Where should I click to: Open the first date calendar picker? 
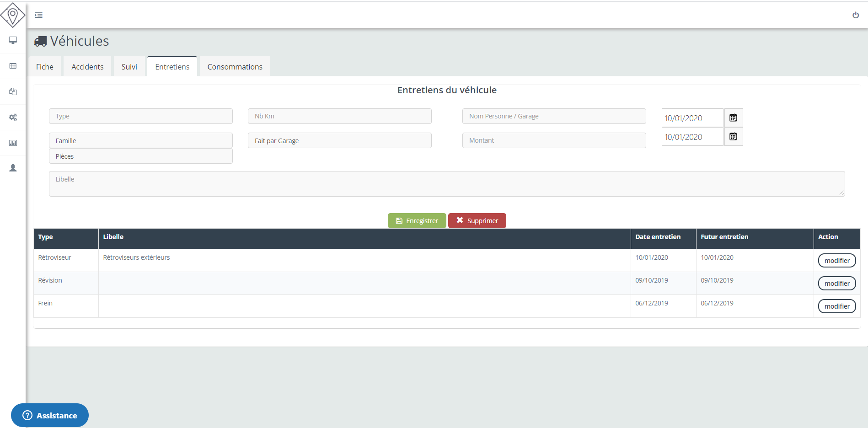733,118
